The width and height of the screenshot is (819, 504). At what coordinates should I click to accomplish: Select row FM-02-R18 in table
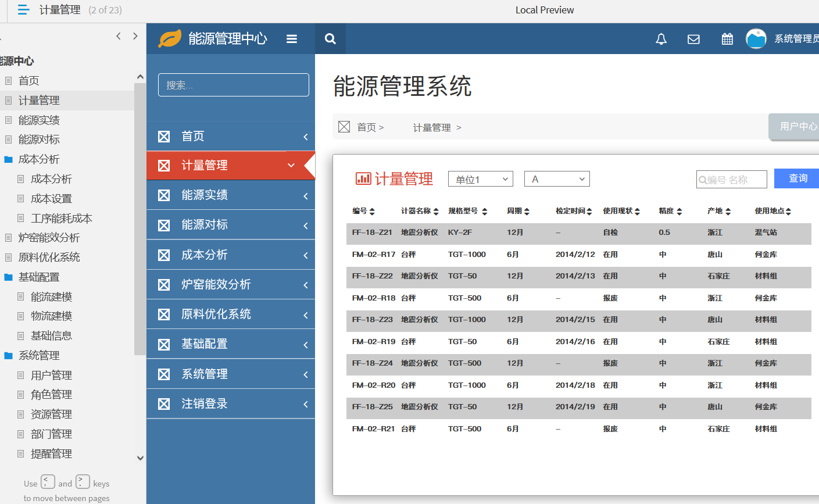pos(579,298)
